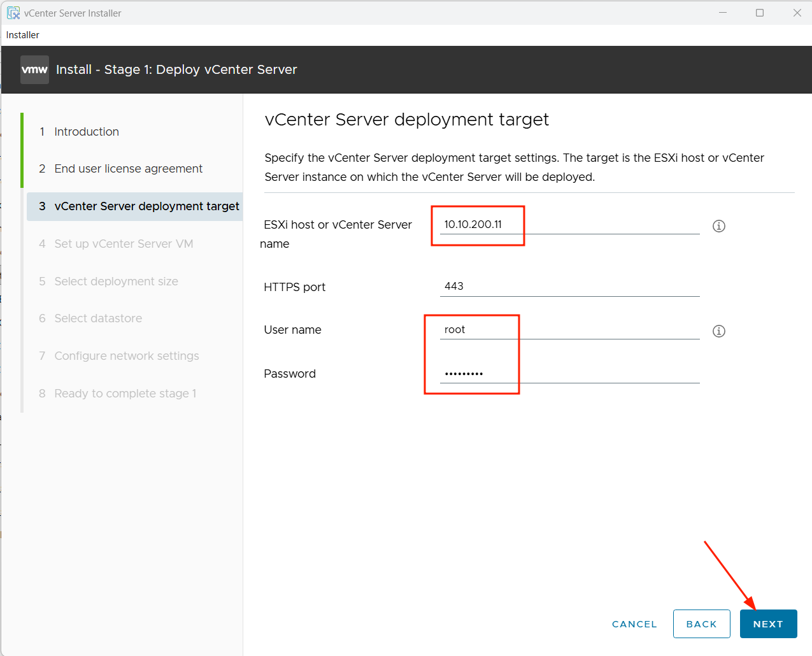
Task: Click the CANCEL button
Action: coord(634,624)
